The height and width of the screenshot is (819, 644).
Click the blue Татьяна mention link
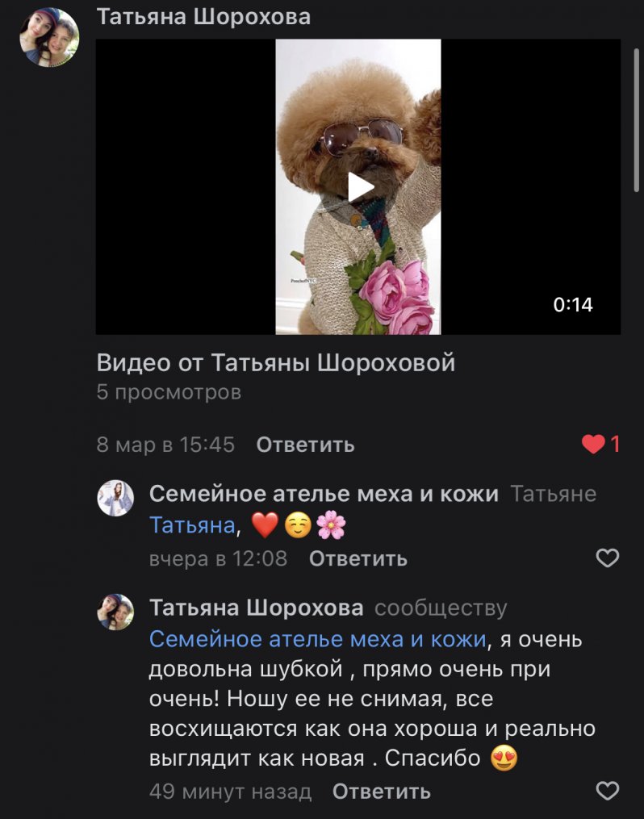click(x=192, y=525)
